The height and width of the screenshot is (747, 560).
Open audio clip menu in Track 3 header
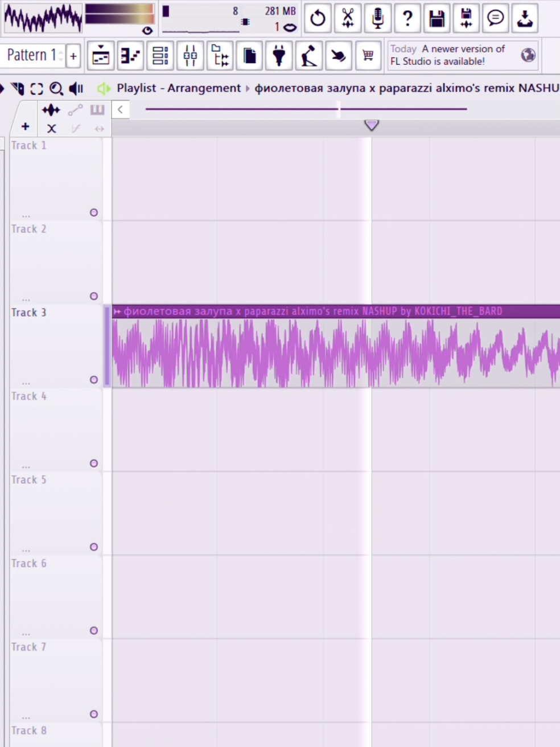[117, 311]
